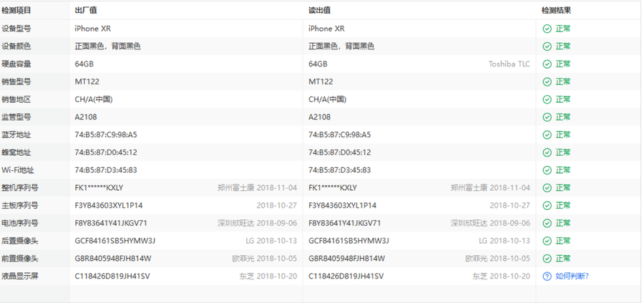Select the 液晶显示屏 row label
Screen dimensions: 644x303
point(20,277)
